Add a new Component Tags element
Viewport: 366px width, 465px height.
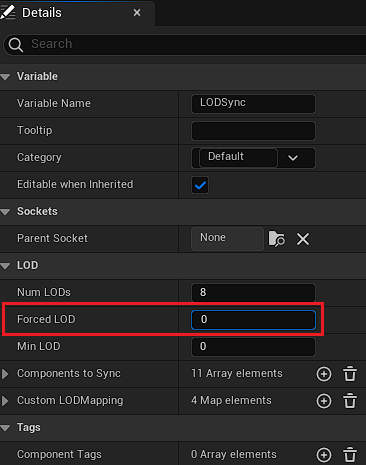pyautogui.click(x=324, y=455)
